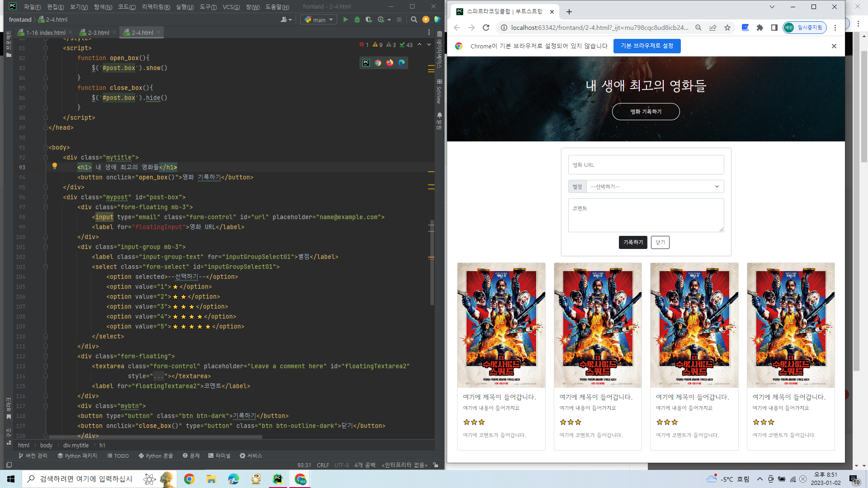Open Chrome three-dot menu

click(x=835, y=28)
